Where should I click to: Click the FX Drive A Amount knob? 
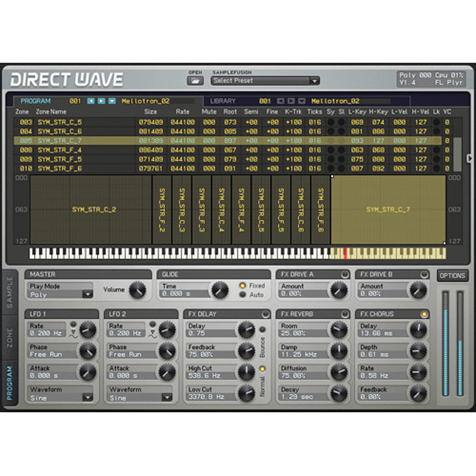(x=339, y=290)
